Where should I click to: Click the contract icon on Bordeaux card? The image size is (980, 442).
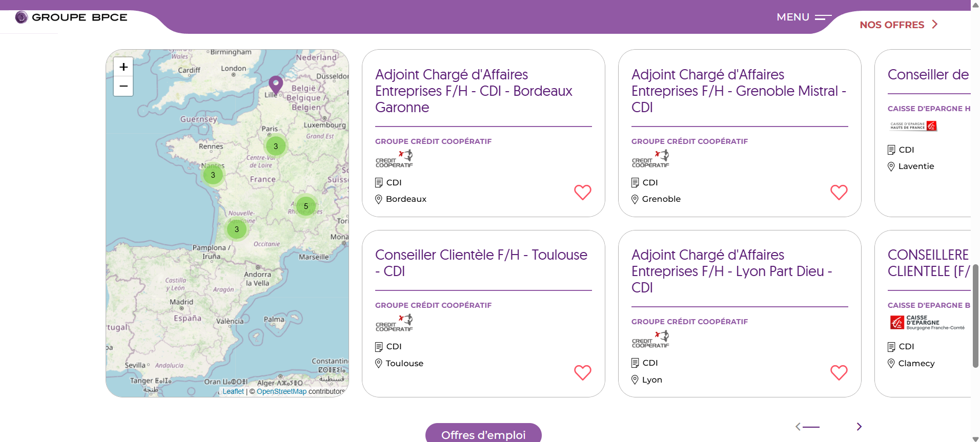(379, 183)
